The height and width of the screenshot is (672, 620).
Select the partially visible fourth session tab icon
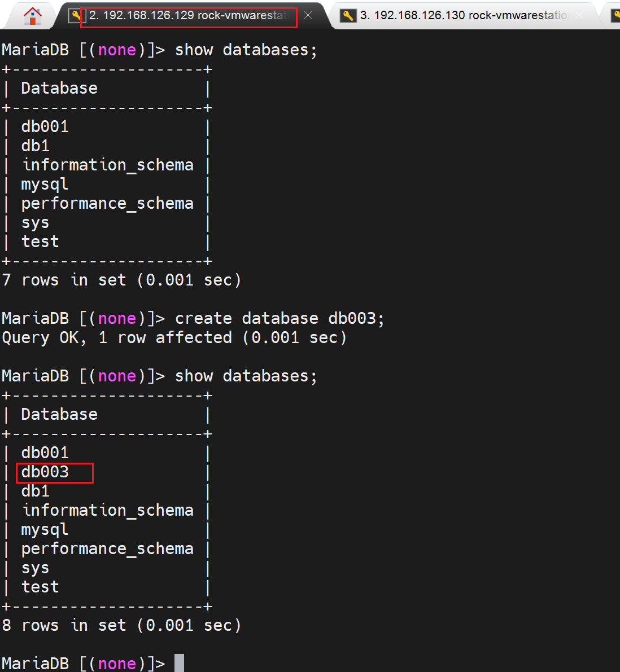click(x=615, y=16)
